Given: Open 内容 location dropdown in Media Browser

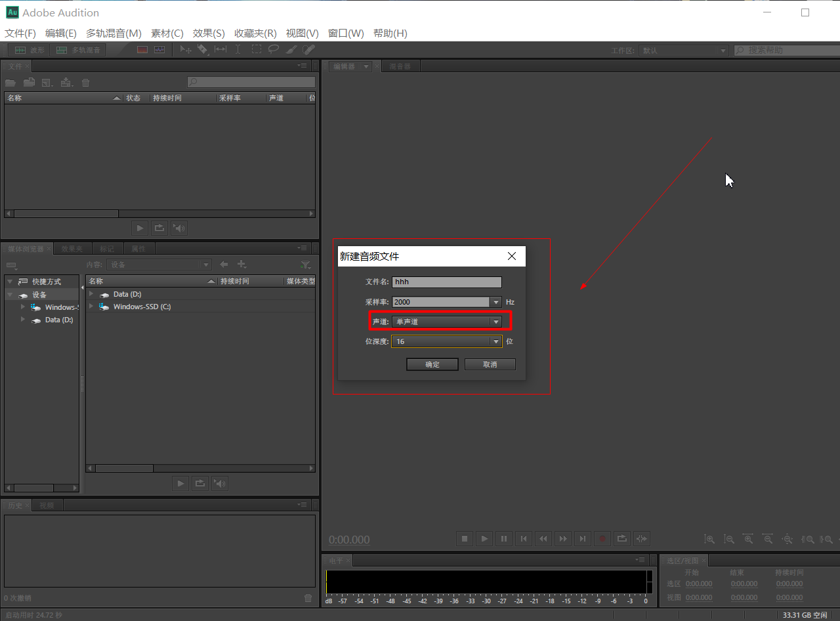Looking at the screenshot, I should [x=159, y=265].
